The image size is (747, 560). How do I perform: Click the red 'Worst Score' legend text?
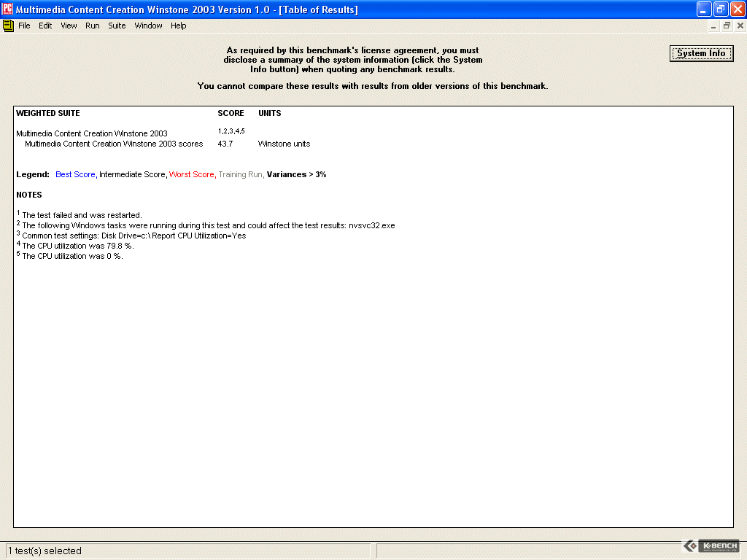coord(193,175)
